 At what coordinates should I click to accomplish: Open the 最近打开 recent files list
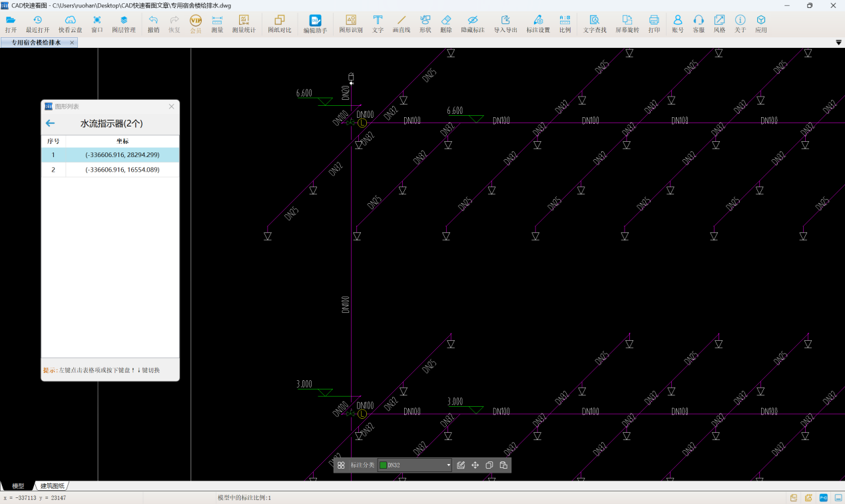[37, 24]
